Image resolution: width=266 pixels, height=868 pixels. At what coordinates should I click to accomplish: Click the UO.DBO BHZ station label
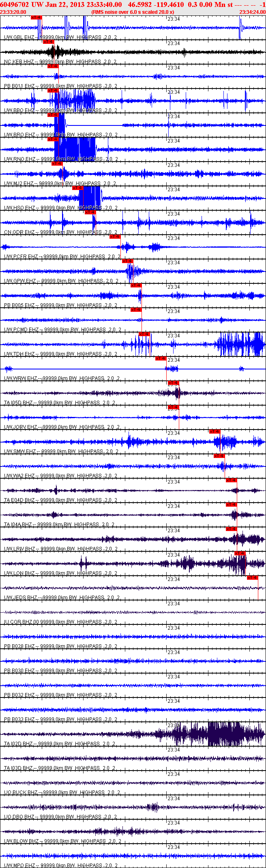[x=61, y=817]
